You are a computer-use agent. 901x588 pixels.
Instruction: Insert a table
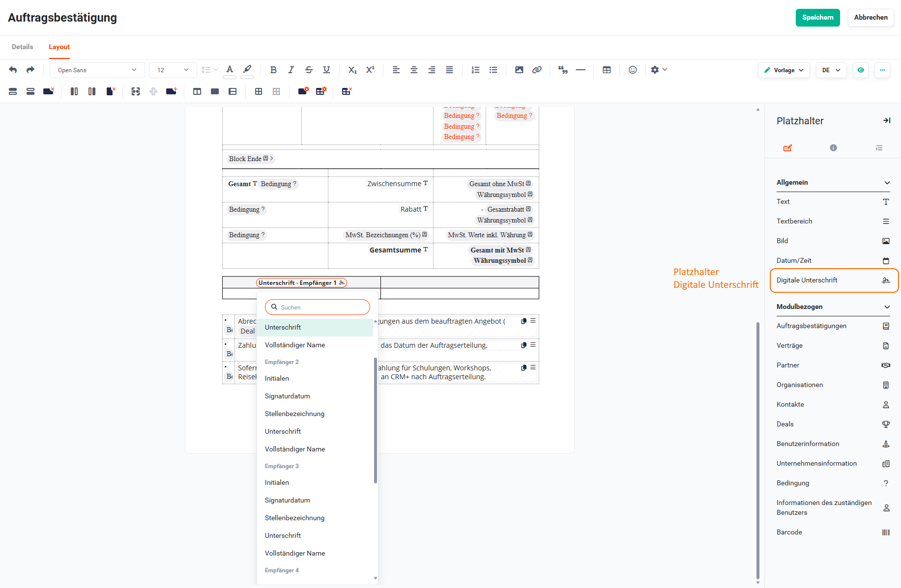point(607,70)
